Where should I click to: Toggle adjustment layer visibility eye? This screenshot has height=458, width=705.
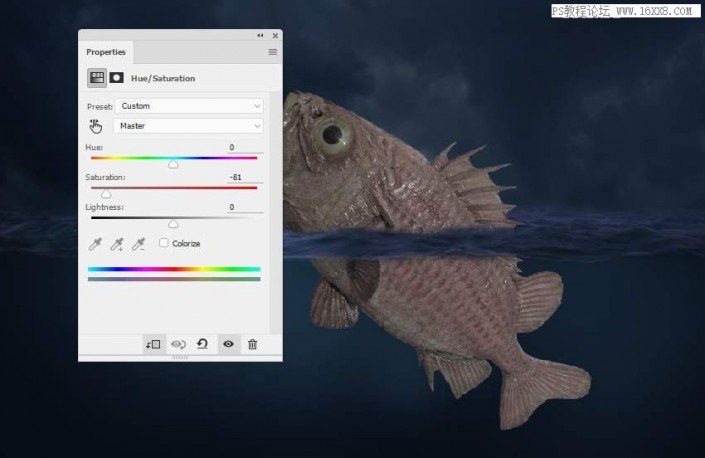click(x=228, y=344)
